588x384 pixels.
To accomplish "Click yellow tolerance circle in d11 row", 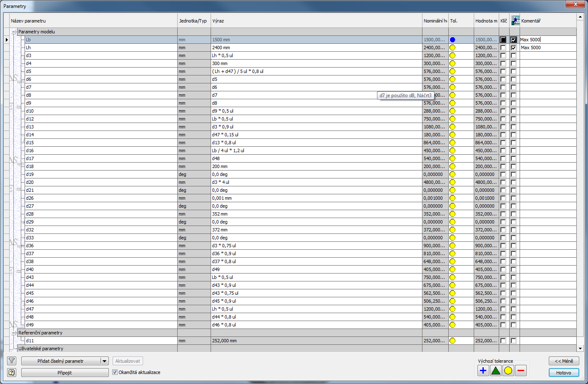I will tap(452, 341).
